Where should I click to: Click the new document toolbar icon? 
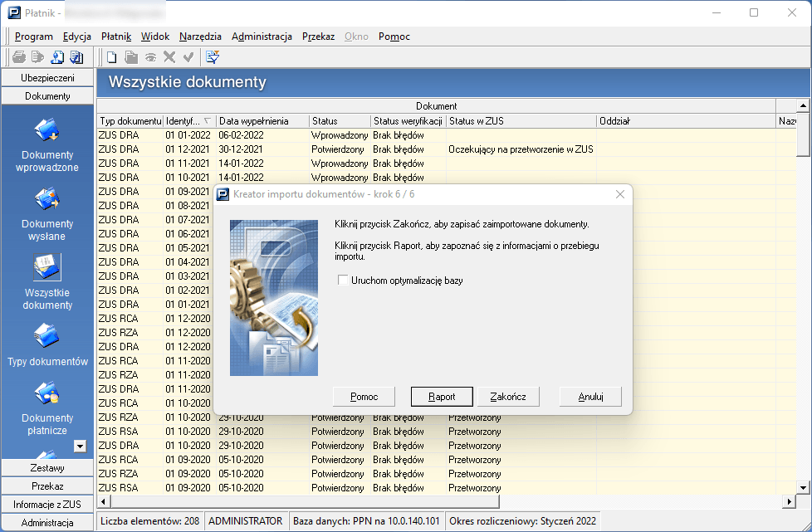pyautogui.click(x=111, y=57)
